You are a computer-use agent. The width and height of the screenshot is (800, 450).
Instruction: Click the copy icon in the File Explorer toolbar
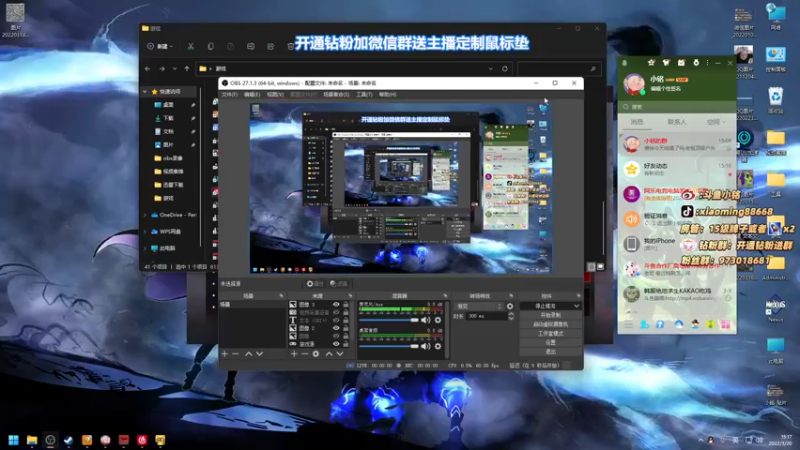[x=211, y=46]
